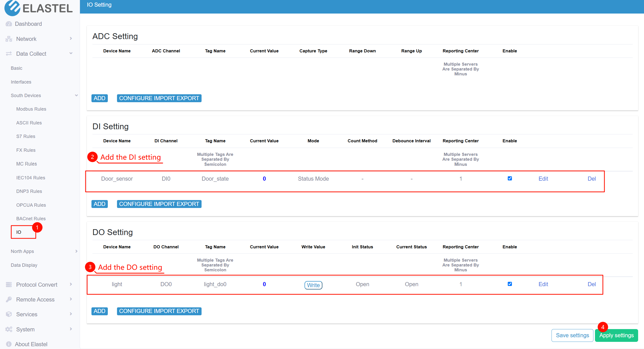Disable the Door_sensor DI row checkbox

pos(510,178)
